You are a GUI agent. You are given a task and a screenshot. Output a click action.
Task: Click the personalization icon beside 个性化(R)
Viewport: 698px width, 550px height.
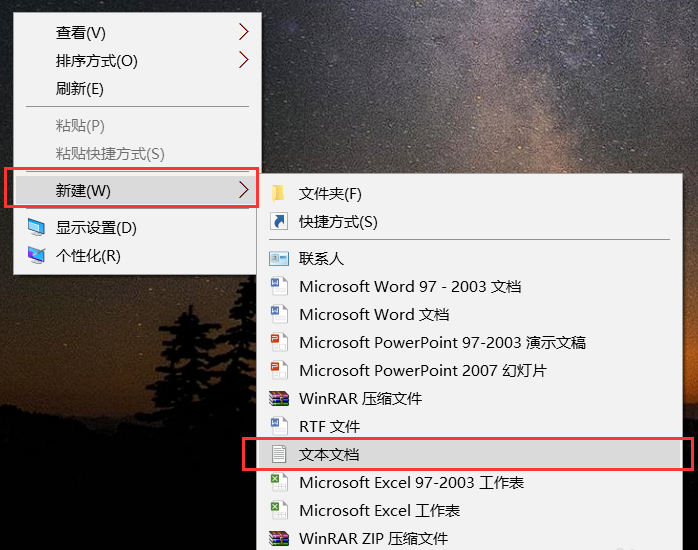coord(36,255)
